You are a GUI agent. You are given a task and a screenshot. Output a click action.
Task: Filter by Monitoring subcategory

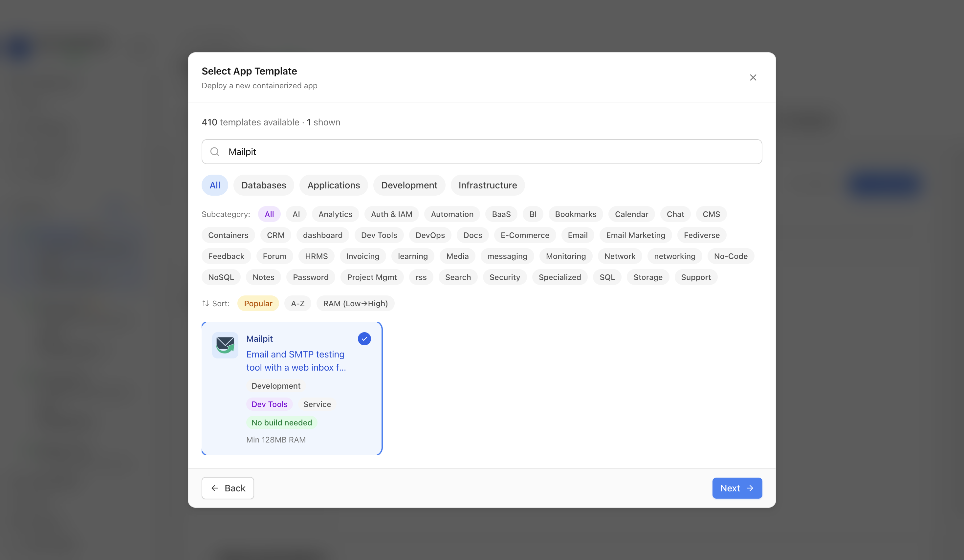[x=566, y=256]
